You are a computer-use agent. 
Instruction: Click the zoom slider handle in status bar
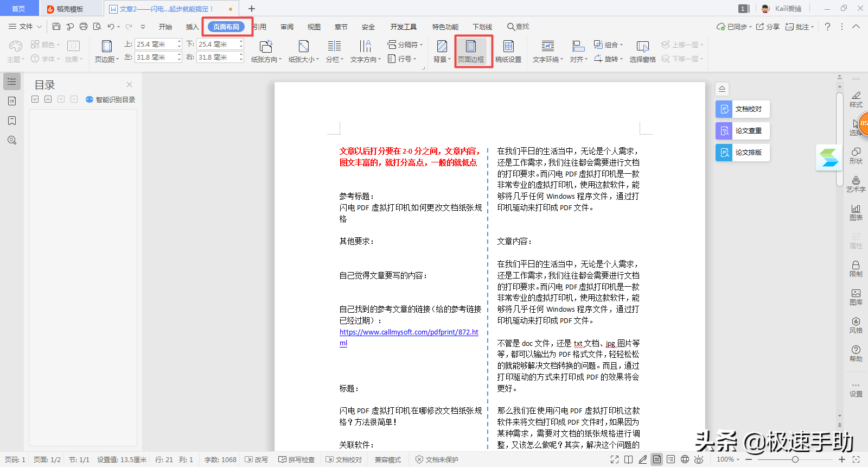pos(795,459)
